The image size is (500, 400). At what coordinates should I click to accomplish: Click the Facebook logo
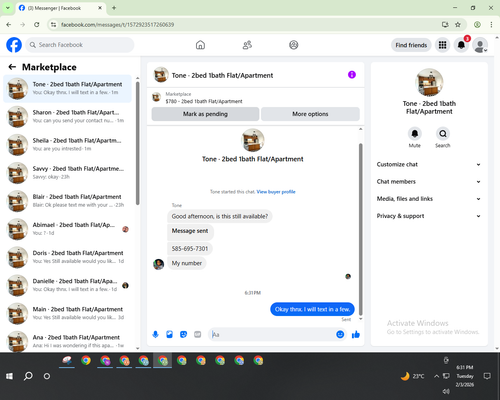[x=14, y=45]
